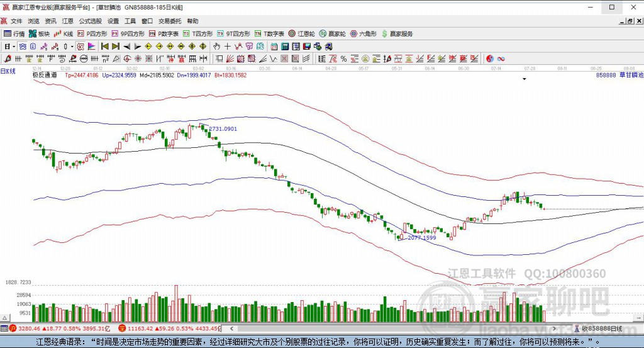644x348 pixels.
Task: Open the T四方形 tool
Action: [x=197, y=34]
